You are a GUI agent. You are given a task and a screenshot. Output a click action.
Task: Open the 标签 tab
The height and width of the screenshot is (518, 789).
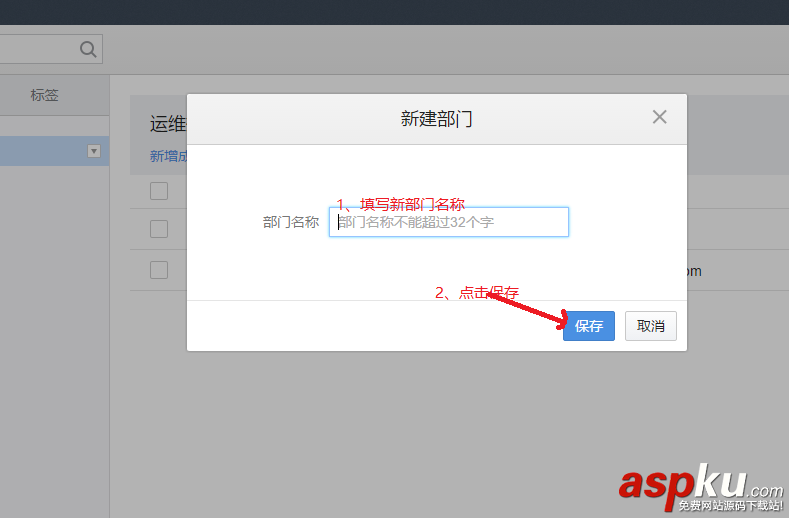click(x=44, y=95)
